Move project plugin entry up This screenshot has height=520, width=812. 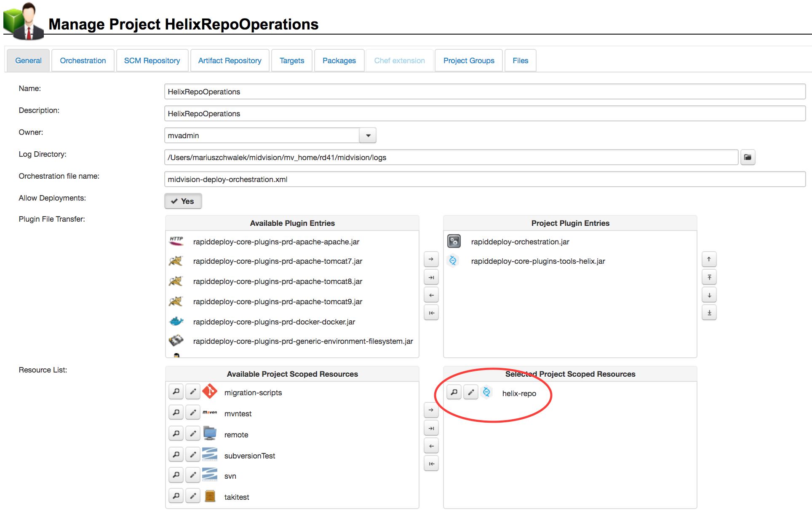click(x=709, y=259)
